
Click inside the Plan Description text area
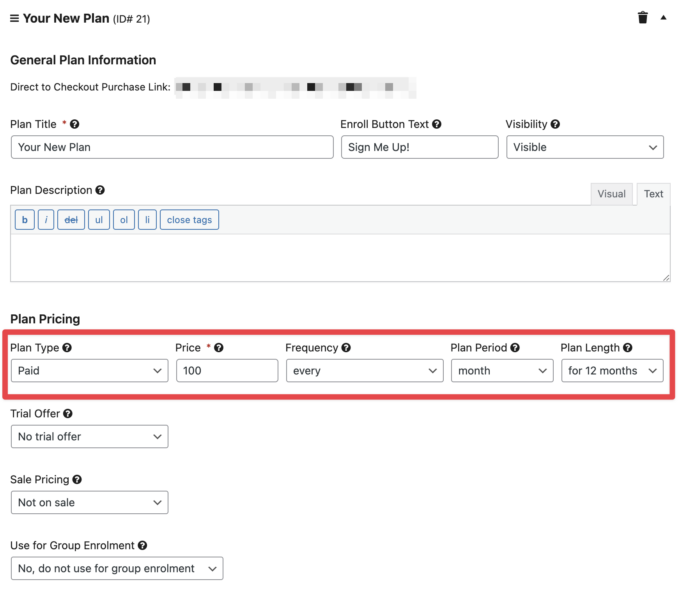click(x=340, y=257)
